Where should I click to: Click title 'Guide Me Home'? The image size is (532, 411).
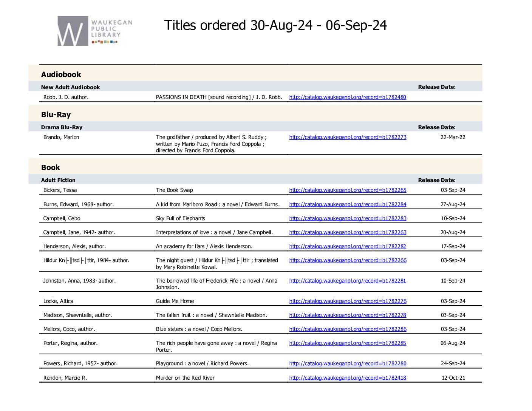[x=175, y=301]
